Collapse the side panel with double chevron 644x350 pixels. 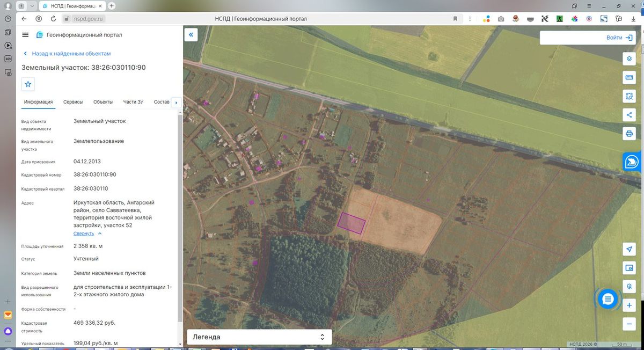[x=191, y=35]
